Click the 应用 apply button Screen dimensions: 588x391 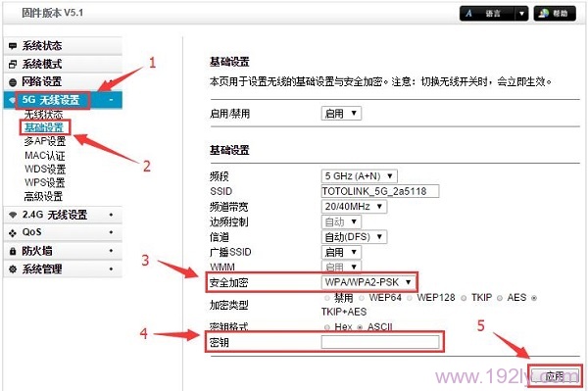[555, 375]
